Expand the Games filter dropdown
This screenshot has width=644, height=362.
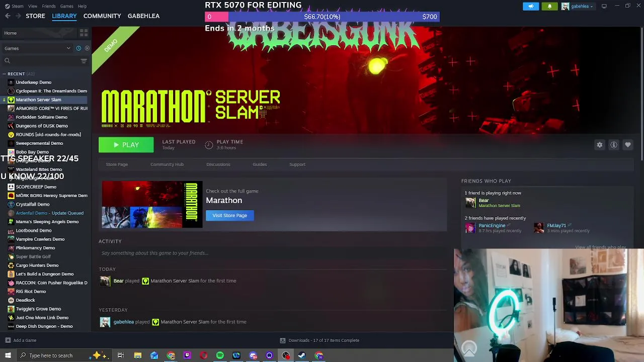pos(37,48)
